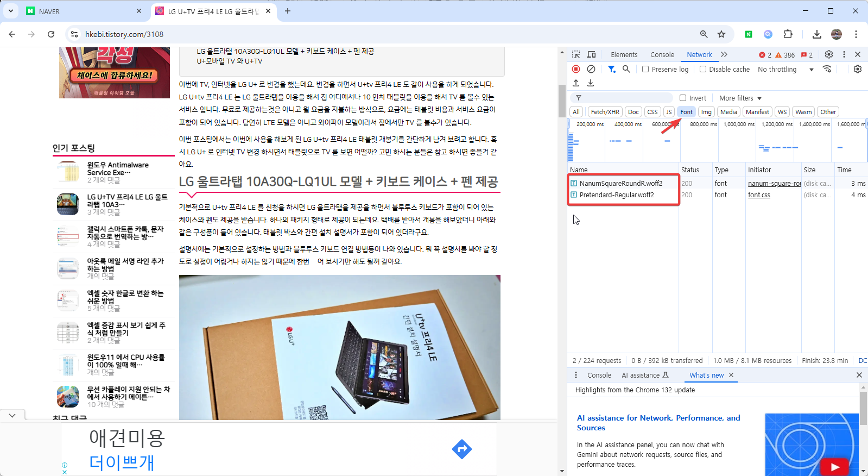Zoom indicator icon in address bar
868x476 pixels.
click(704, 34)
